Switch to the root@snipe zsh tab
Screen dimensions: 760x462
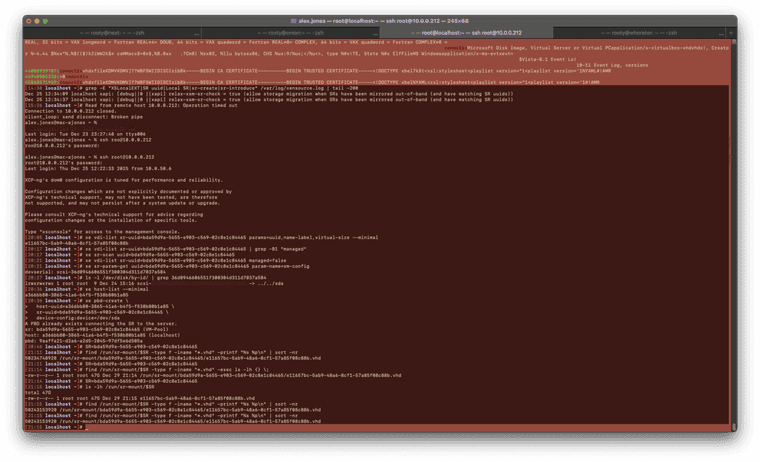coord(290,33)
